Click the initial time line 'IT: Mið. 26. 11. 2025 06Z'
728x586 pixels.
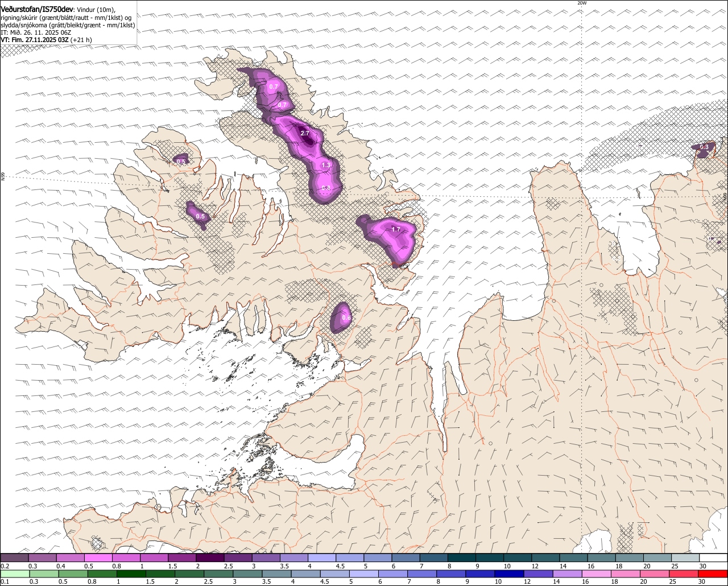[36, 32]
